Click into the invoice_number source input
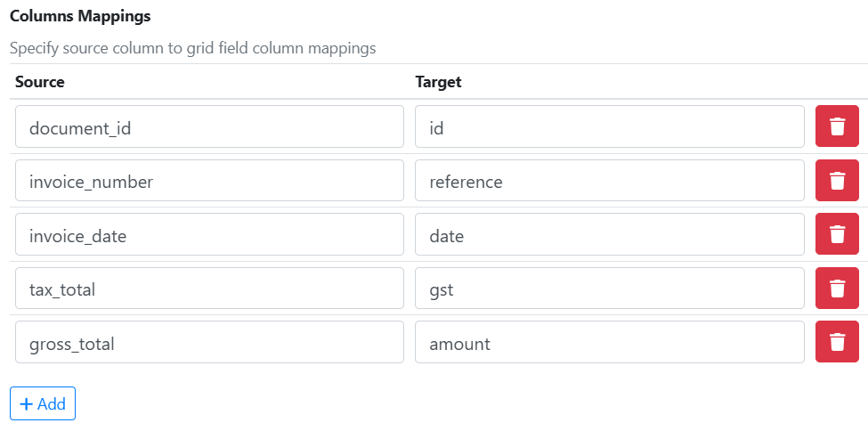Image resolution: width=868 pixels, height=423 pixels. 209,182
